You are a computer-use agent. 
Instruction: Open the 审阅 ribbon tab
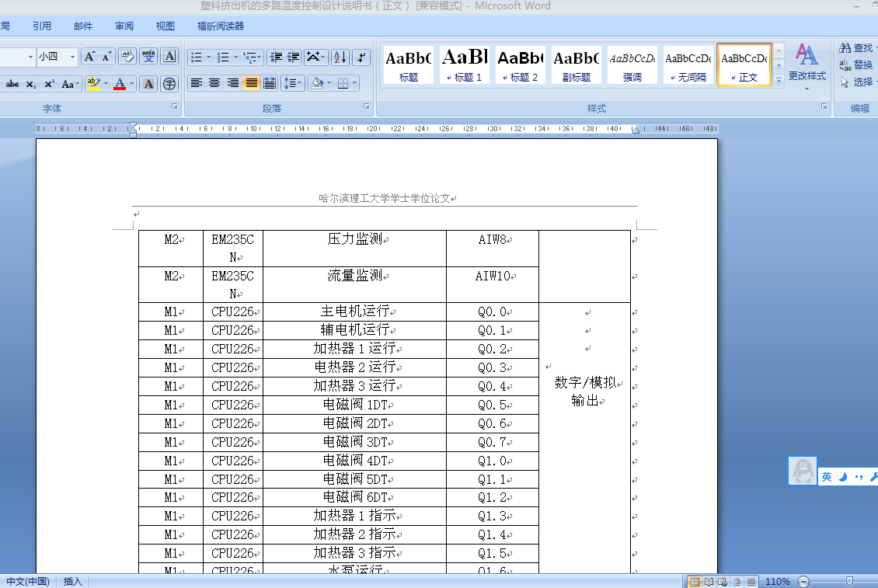(124, 26)
